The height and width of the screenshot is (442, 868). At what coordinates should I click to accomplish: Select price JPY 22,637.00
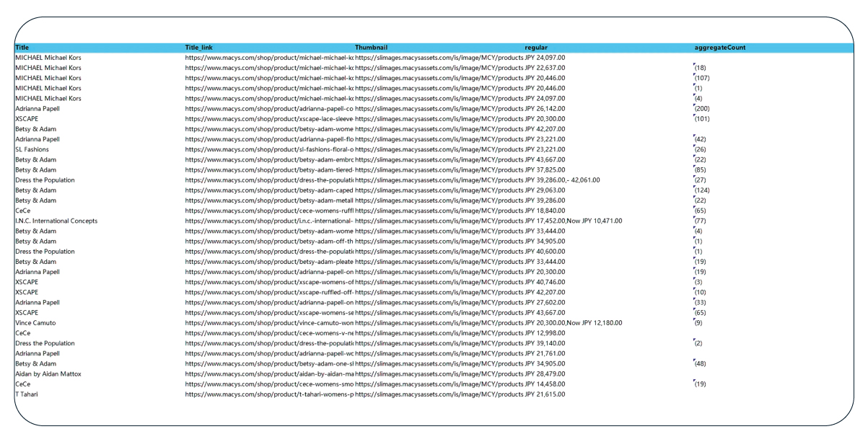545,68
